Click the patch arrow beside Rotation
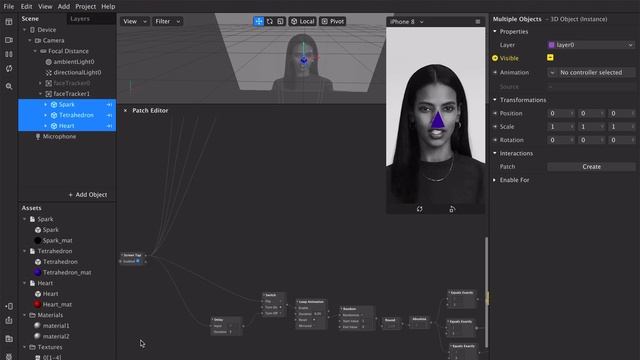Viewport: 640px width, 360px height. pyautogui.click(x=495, y=140)
